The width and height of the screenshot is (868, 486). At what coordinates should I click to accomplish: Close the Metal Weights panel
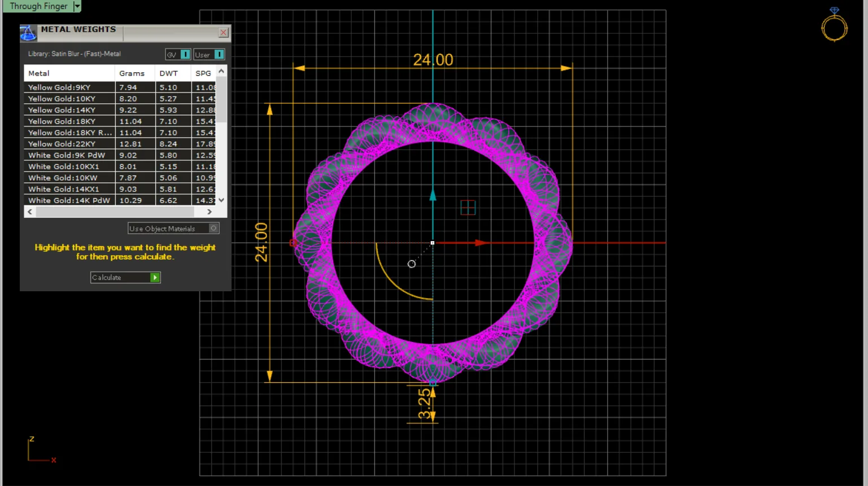point(224,33)
